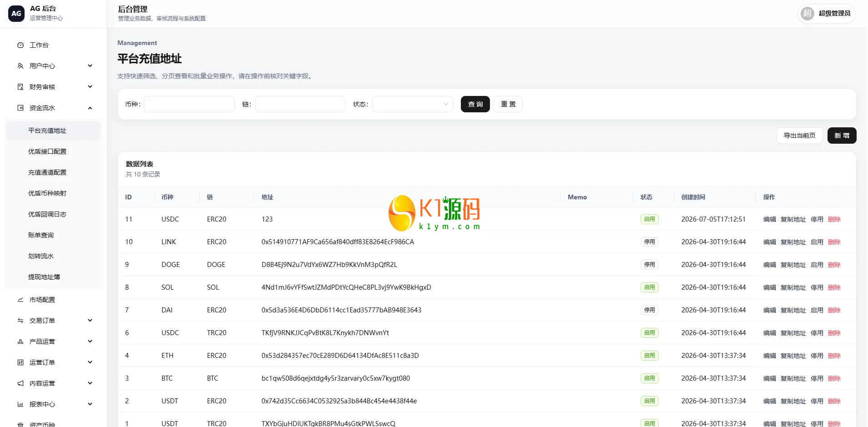Edit the ETH address row

(x=770, y=356)
